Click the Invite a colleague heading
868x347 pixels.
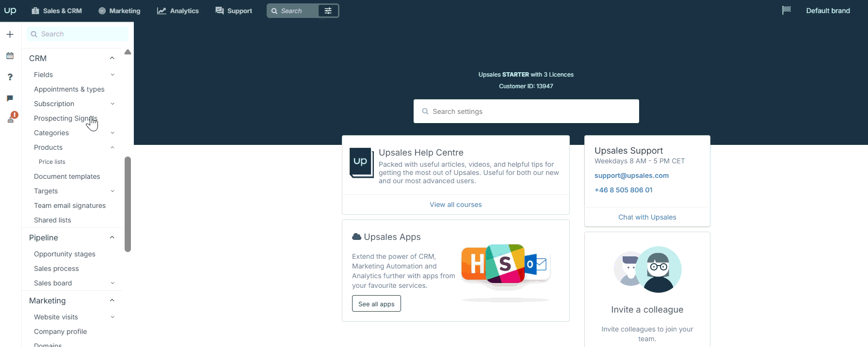coord(647,310)
